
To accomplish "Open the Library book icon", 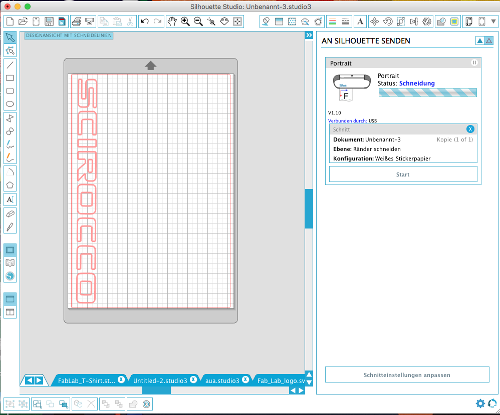I will pyautogui.click(x=10, y=263).
